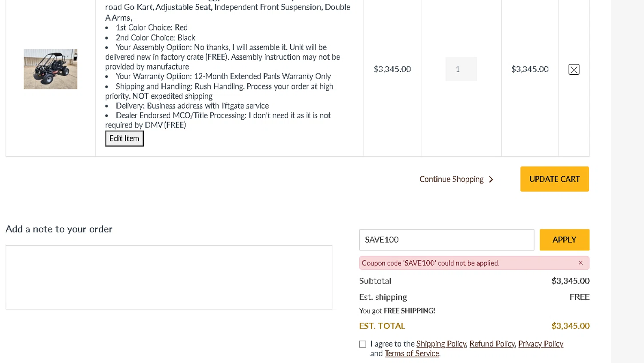The height and width of the screenshot is (363, 644).
Task: Select the quantity field showing 1
Action: [x=461, y=69]
